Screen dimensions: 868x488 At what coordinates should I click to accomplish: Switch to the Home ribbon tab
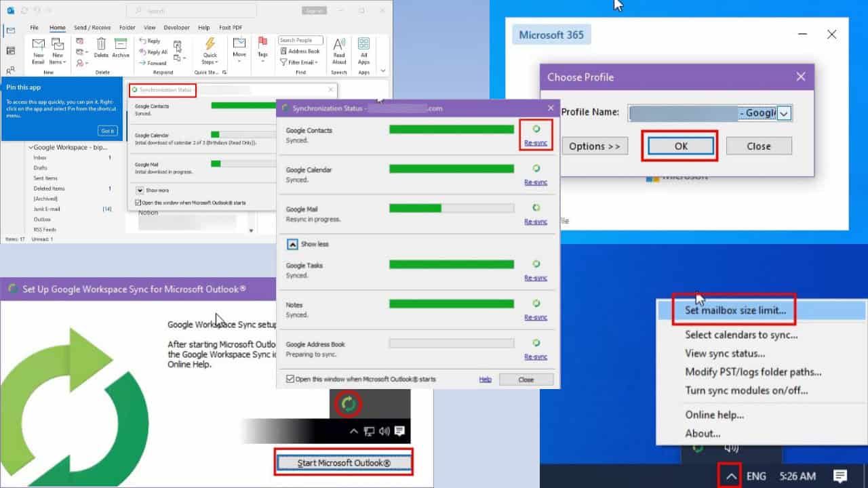58,28
